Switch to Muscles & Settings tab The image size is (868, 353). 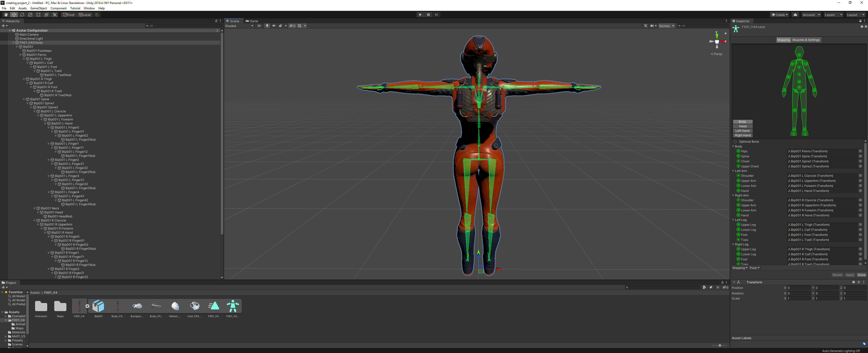pos(806,40)
